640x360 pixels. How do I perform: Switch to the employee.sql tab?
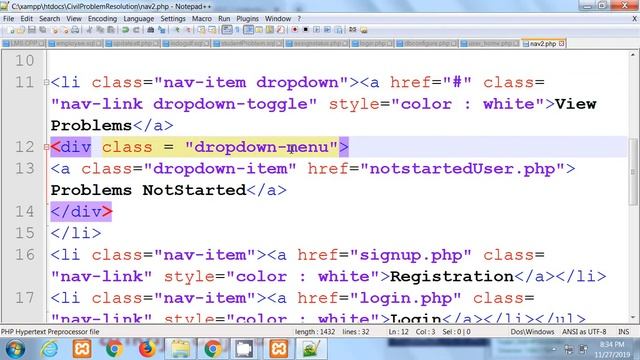pyautogui.click(x=75, y=43)
